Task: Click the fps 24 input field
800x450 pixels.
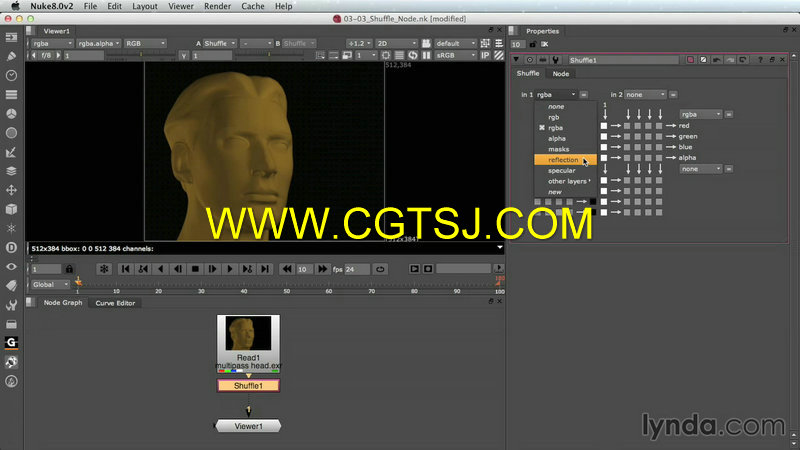Action: tap(357, 269)
